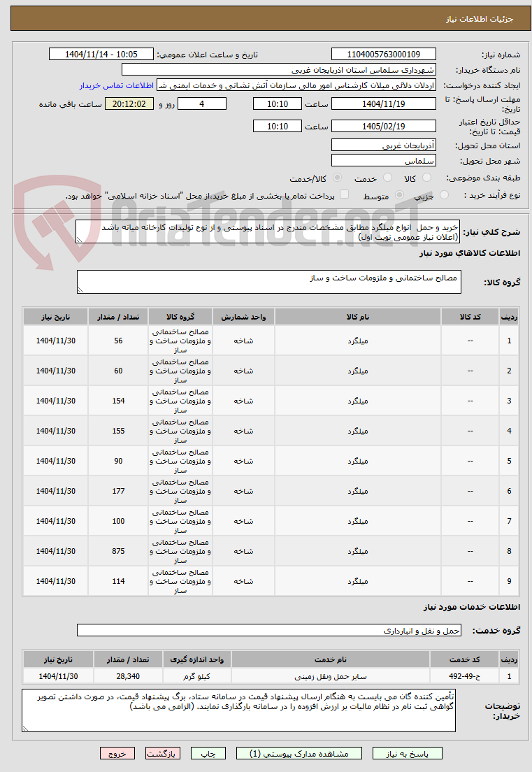Click the توضیحات خریدار notes textarea
The height and width of the screenshot is (772, 532).
(x=238, y=711)
